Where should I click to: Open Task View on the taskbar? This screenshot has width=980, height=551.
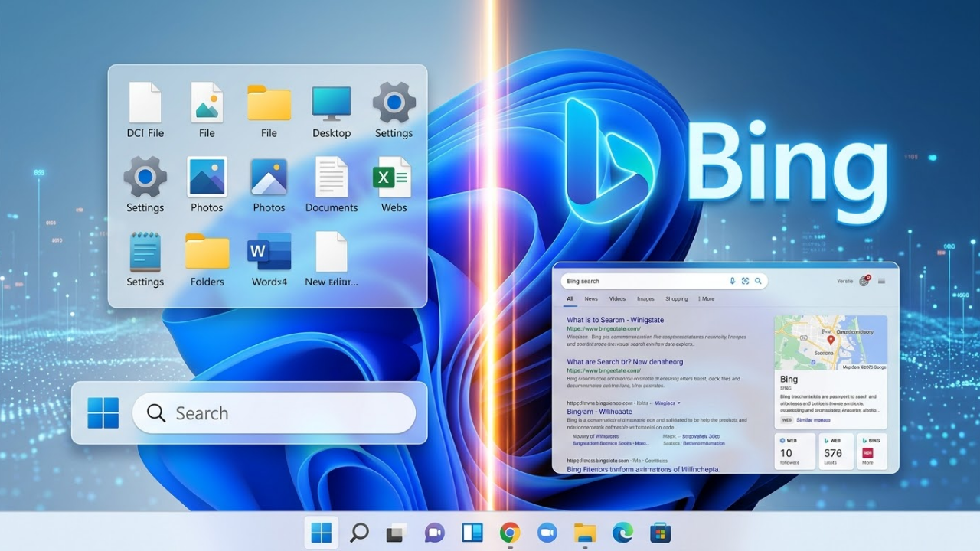pos(396,533)
